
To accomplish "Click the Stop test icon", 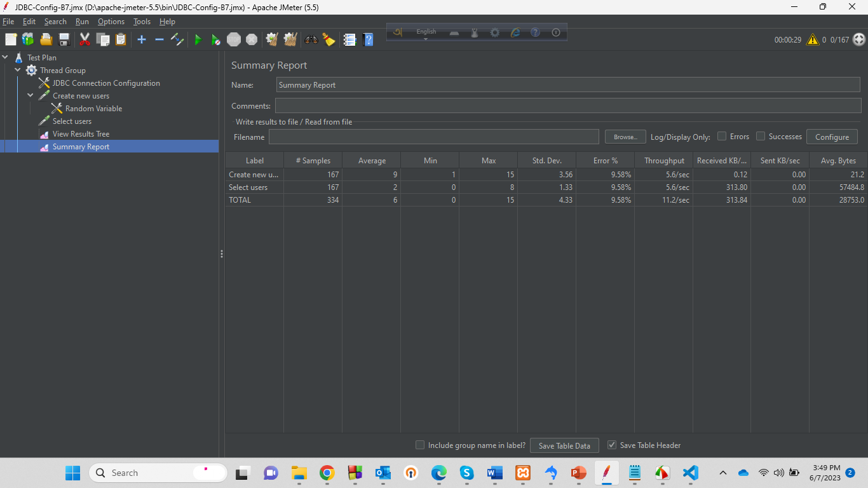I will click(234, 39).
